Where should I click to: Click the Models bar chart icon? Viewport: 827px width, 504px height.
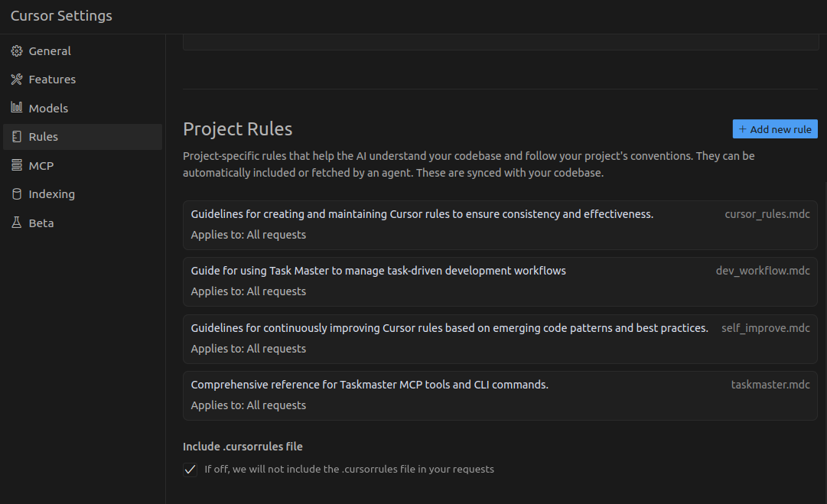coord(17,108)
